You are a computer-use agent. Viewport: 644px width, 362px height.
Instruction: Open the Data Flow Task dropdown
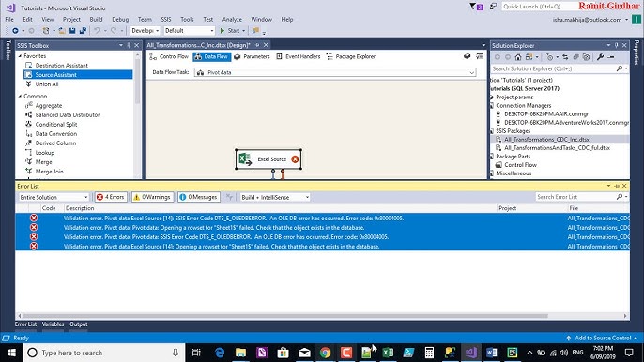[335, 72]
